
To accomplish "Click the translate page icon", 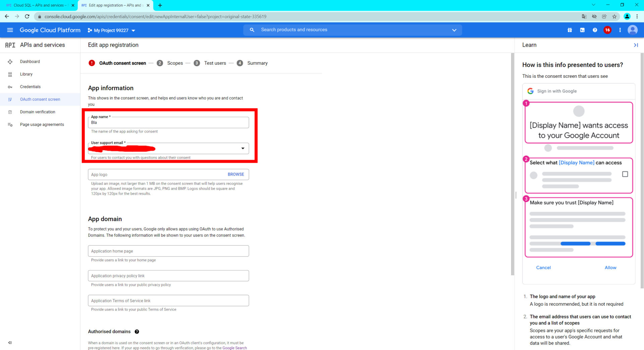I will [x=584, y=16].
